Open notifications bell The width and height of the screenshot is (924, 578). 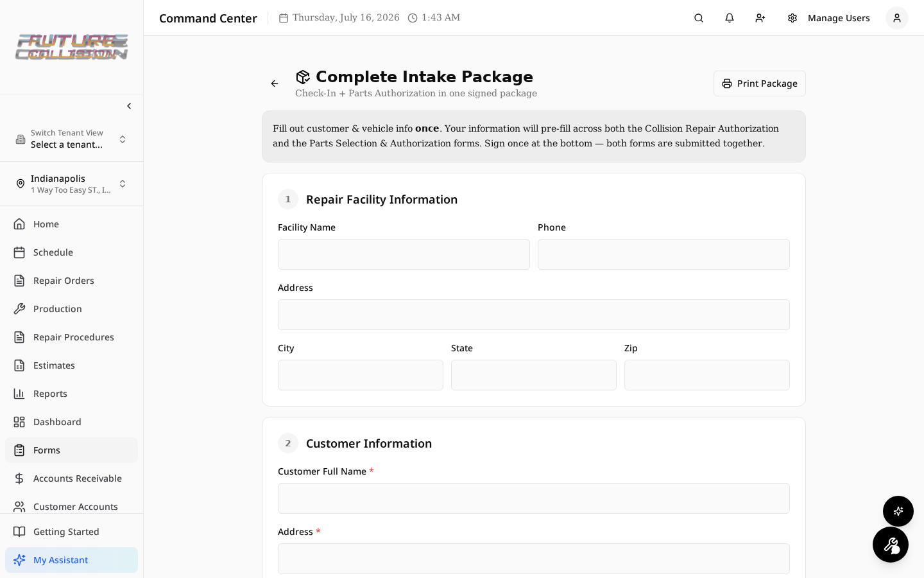(730, 18)
